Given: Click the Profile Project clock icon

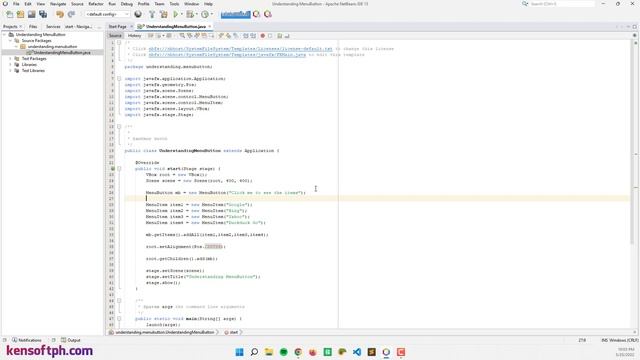Looking at the screenshot, I should tap(205, 14).
